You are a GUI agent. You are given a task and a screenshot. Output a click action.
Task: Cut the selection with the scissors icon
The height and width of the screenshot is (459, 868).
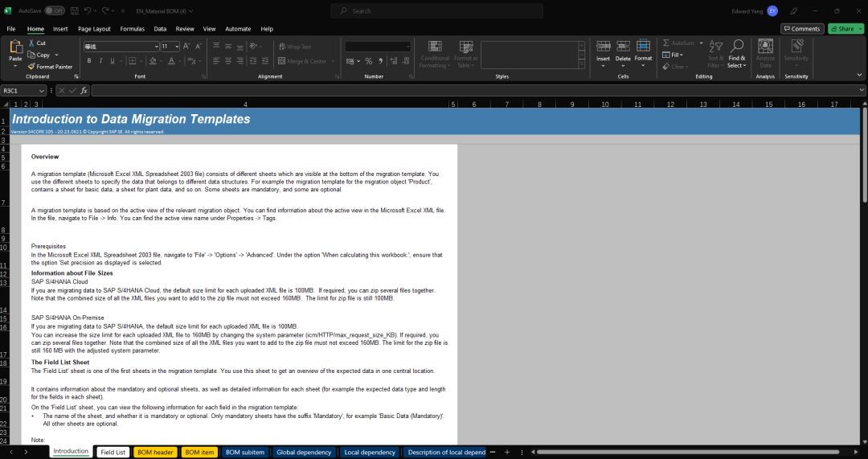(37, 43)
